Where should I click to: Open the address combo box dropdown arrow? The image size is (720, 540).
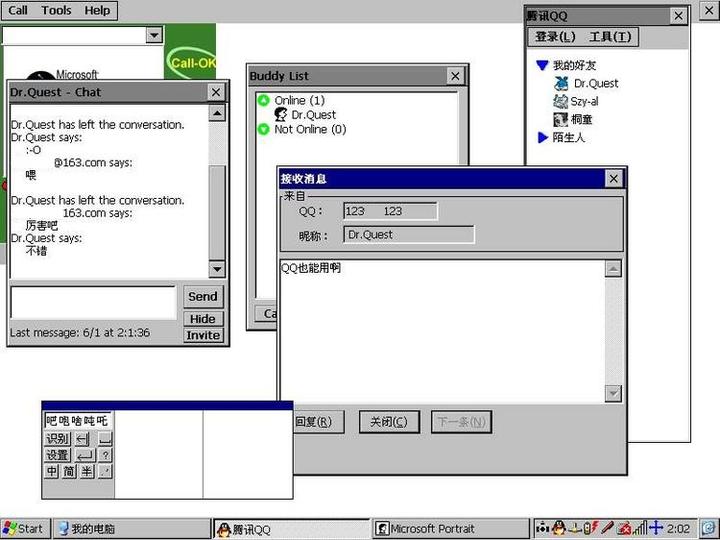point(154,36)
